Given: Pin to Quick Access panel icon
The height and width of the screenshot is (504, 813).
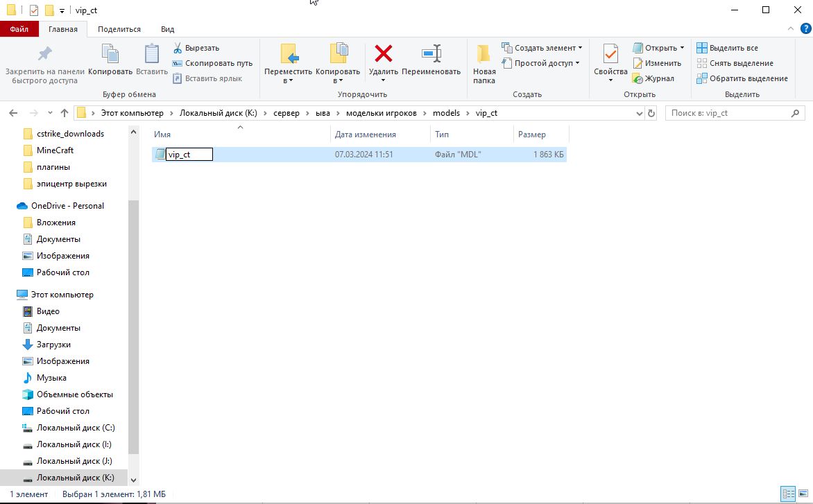Looking at the screenshot, I should pos(44,54).
